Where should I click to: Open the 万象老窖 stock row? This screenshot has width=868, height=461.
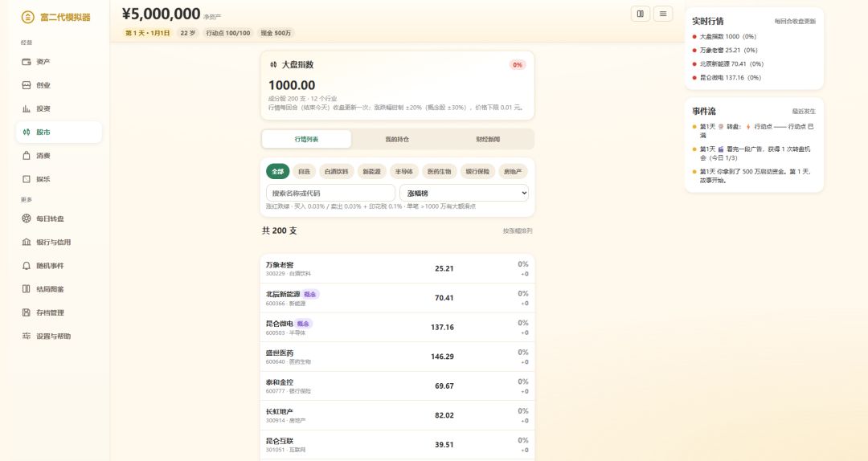pos(398,268)
